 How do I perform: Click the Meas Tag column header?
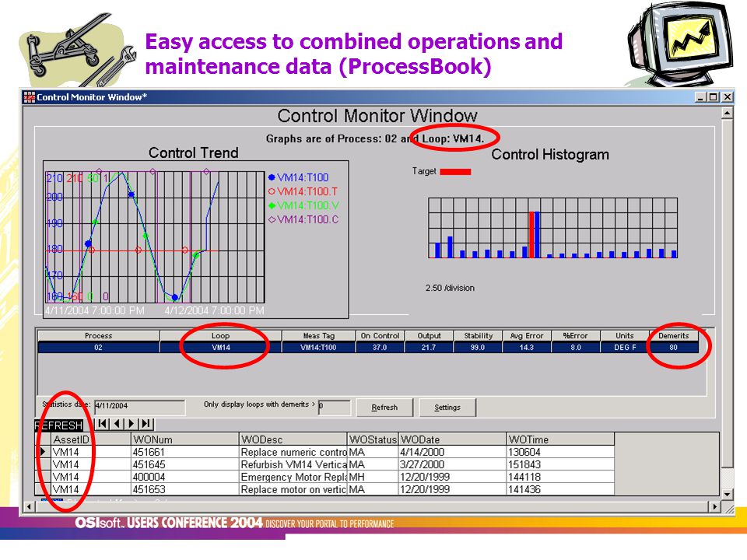coord(319,336)
